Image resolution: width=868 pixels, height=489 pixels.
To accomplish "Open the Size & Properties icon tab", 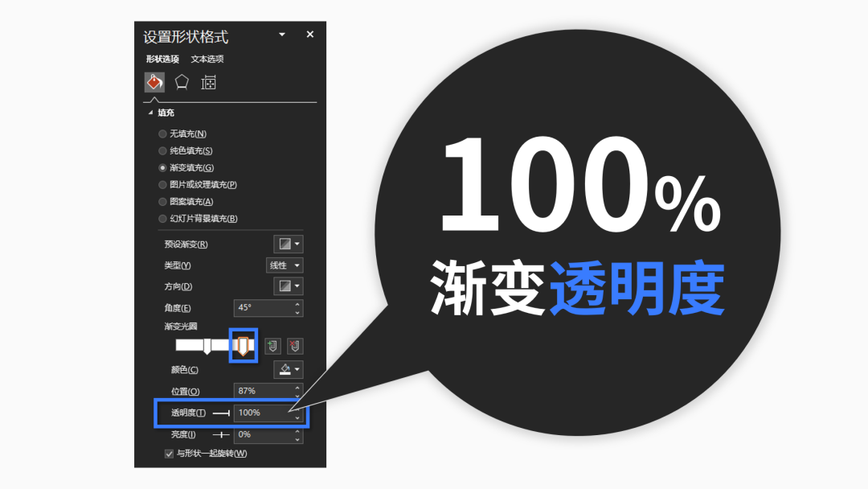I will click(x=209, y=82).
